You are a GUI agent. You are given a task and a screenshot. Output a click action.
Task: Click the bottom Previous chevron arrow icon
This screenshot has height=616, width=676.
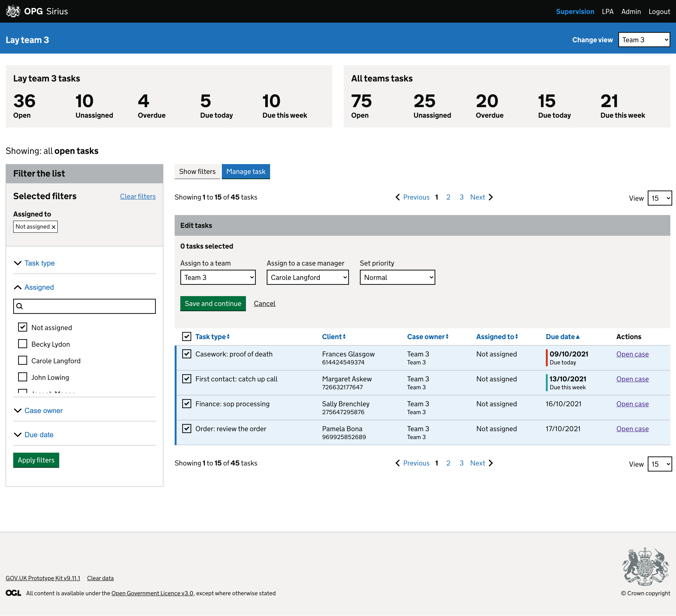pyautogui.click(x=398, y=463)
